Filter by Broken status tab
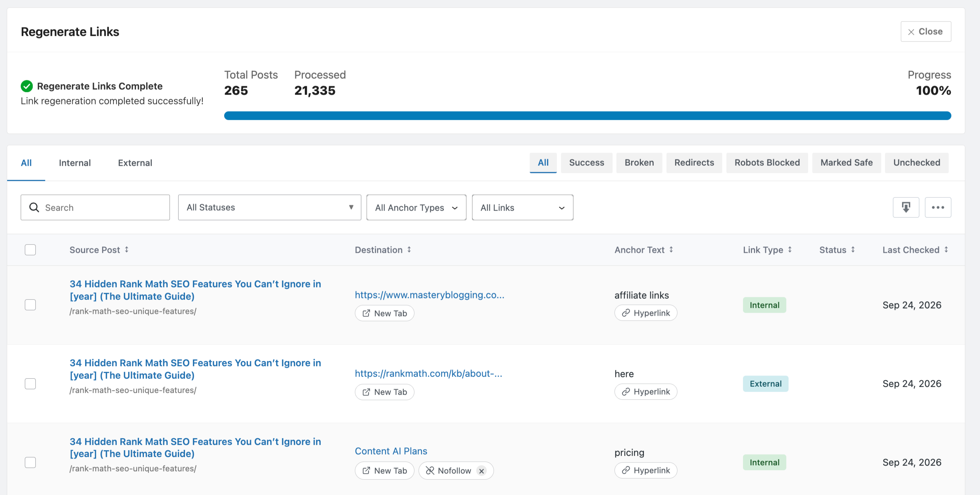Screen dimensions: 980x495 [x=639, y=163]
